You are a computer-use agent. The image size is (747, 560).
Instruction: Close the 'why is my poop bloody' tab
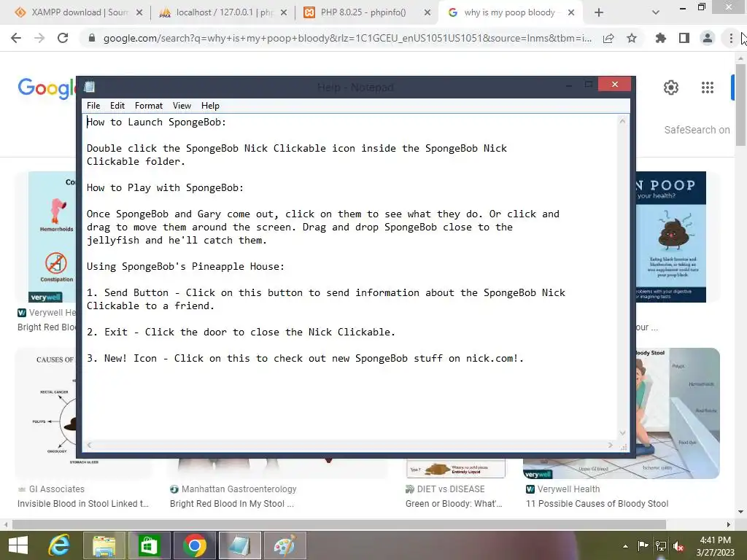pyautogui.click(x=571, y=13)
